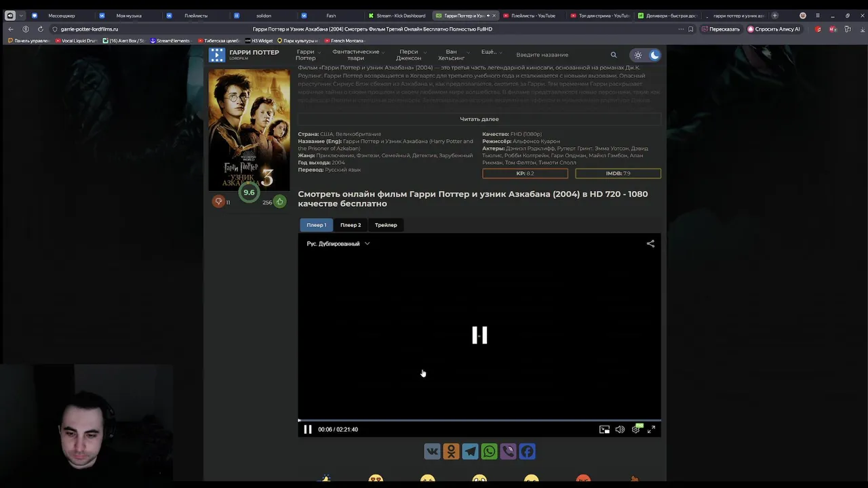Expand the Ван Хельсинг menu
The height and width of the screenshot is (488, 868).
(453, 55)
